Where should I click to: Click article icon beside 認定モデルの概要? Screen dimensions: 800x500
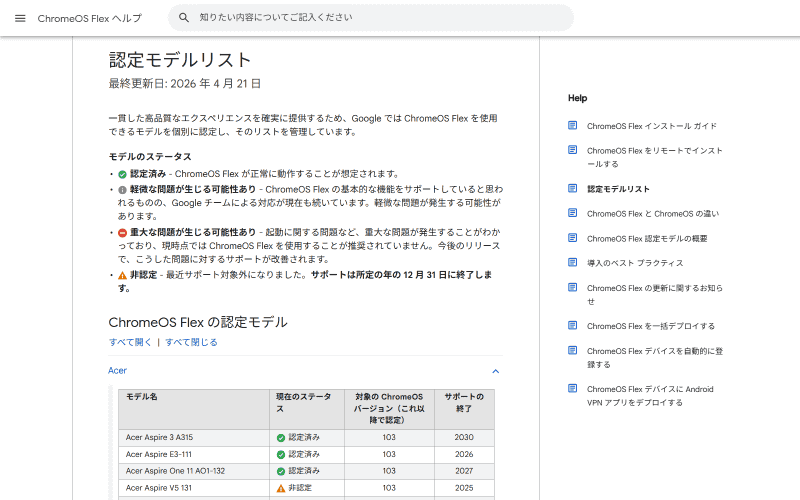[x=572, y=238]
